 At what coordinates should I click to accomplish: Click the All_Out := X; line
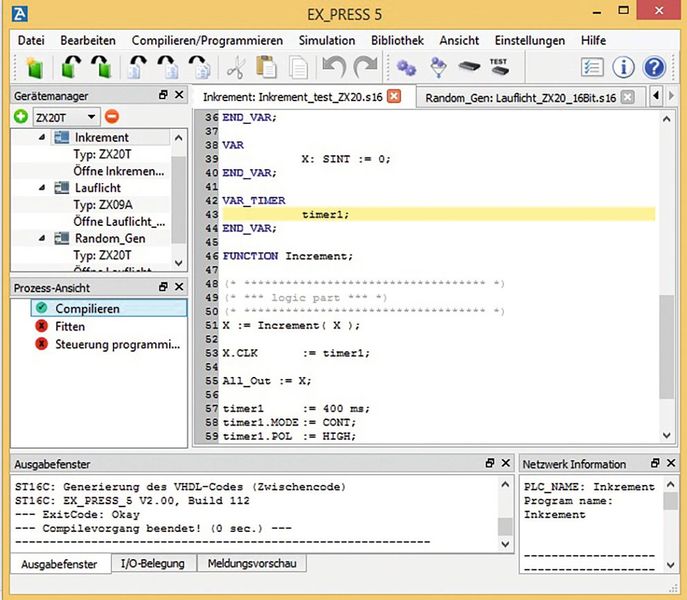click(x=267, y=380)
